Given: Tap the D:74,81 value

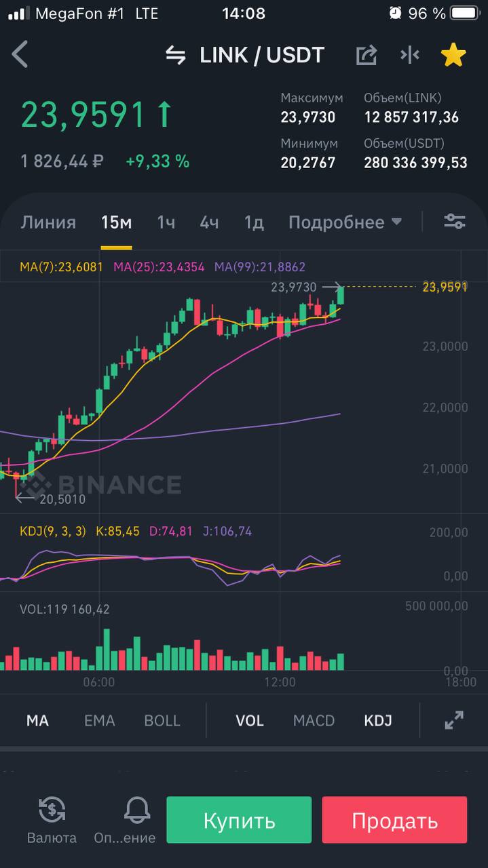Looking at the screenshot, I should tap(171, 531).
